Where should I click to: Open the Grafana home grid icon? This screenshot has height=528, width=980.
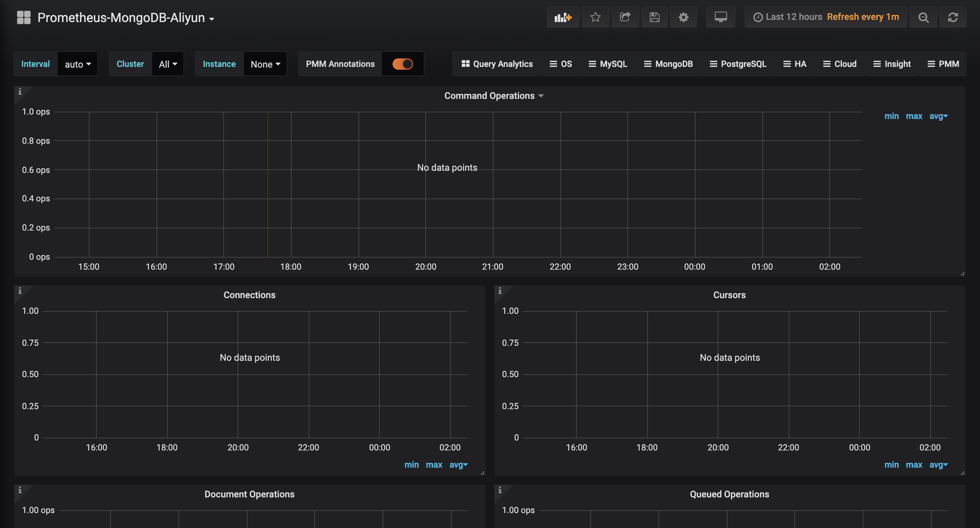tap(23, 17)
